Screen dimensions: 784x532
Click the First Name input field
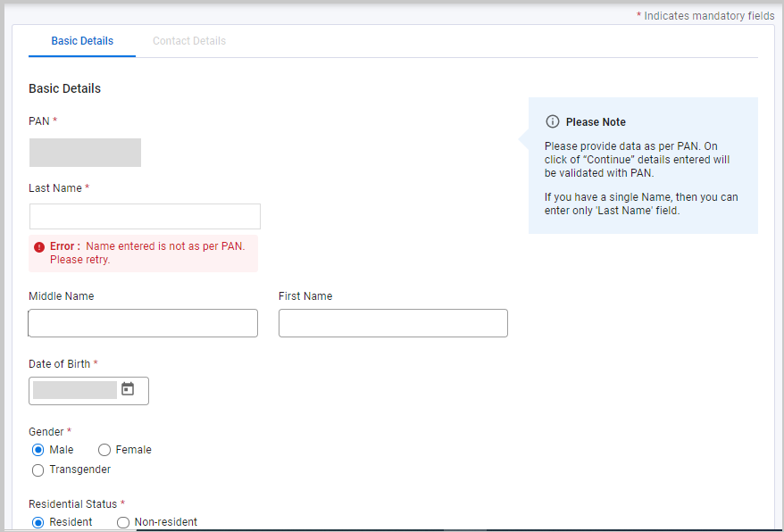point(393,323)
